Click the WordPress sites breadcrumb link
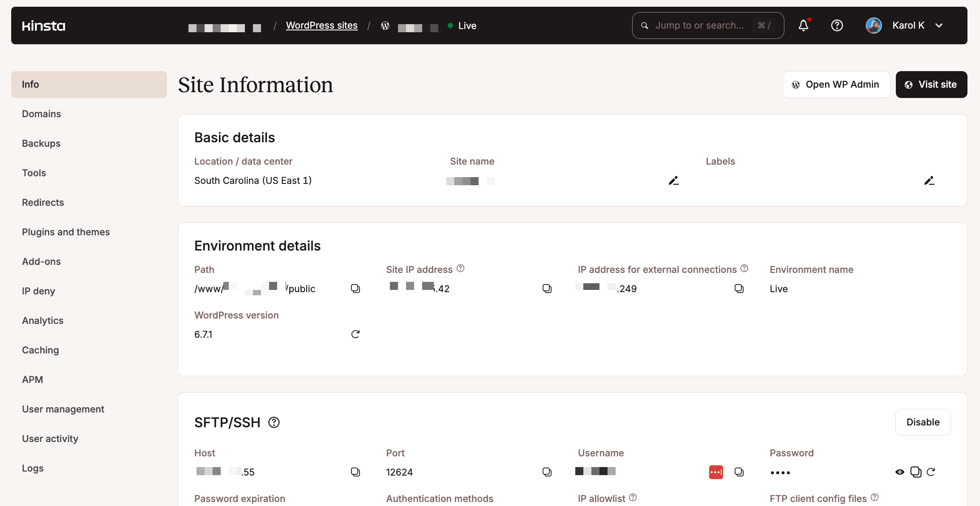The width and height of the screenshot is (980, 506). click(x=321, y=26)
